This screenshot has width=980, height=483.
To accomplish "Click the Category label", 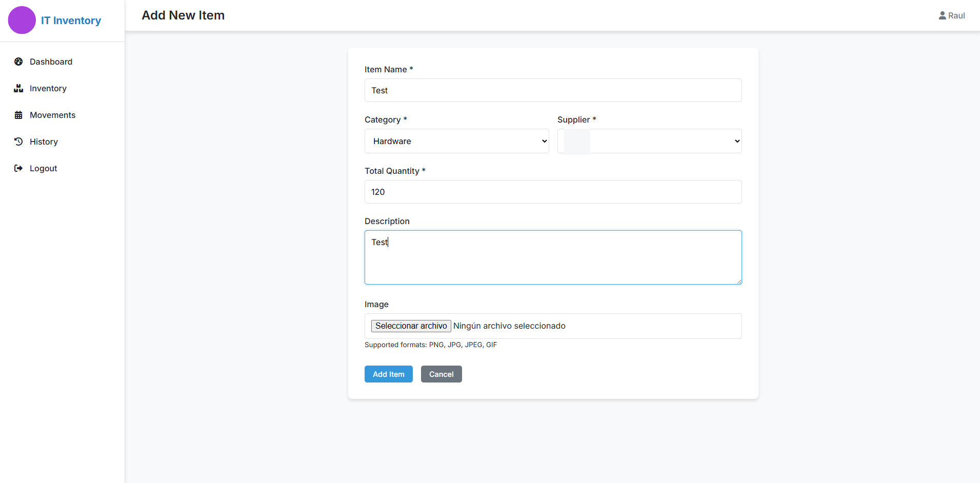I will (x=386, y=119).
